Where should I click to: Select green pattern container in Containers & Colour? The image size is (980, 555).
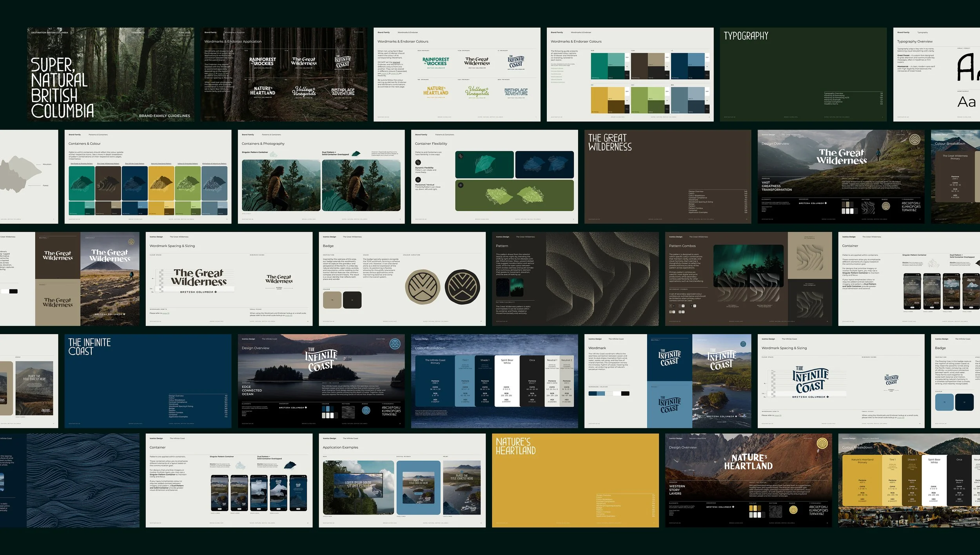coord(188,183)
